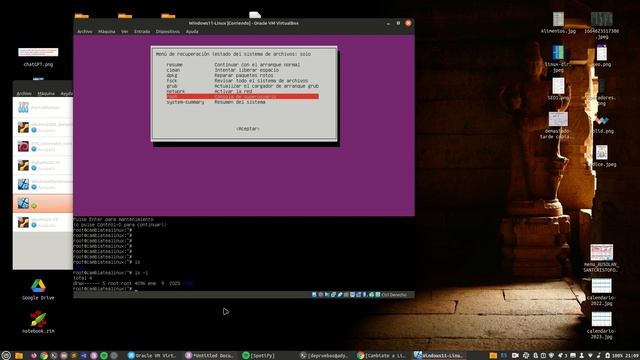Viewport: 640px width, 360px height.
Task: Open the Máquina menu in VirtualBox Manager window
Action: tap(46, 93)
